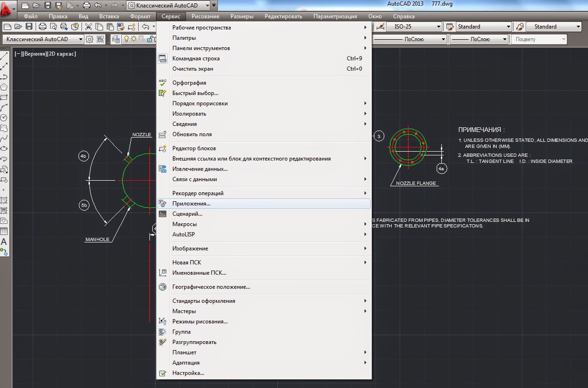Click the Save icon in quick access toolbar

click(x=47, y=6)
